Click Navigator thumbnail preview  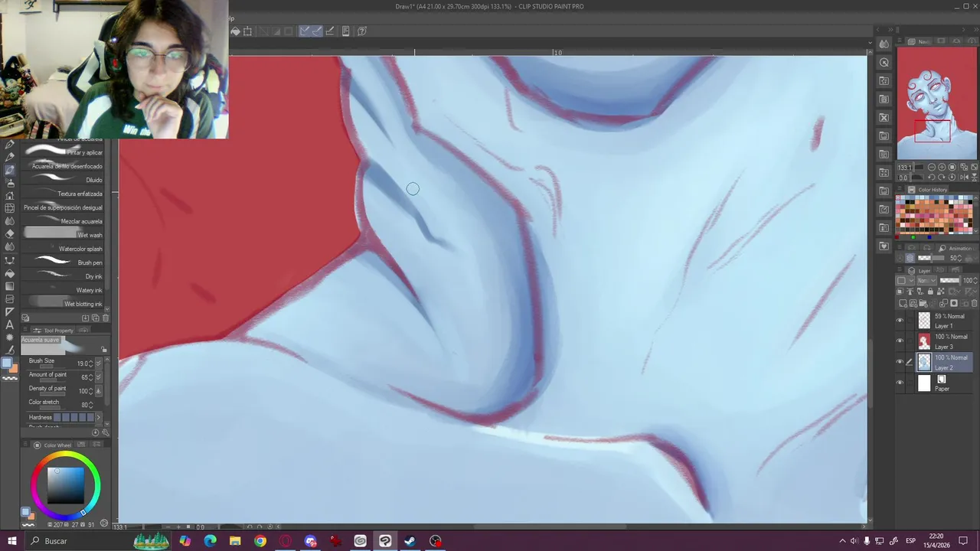click(936, 103)
